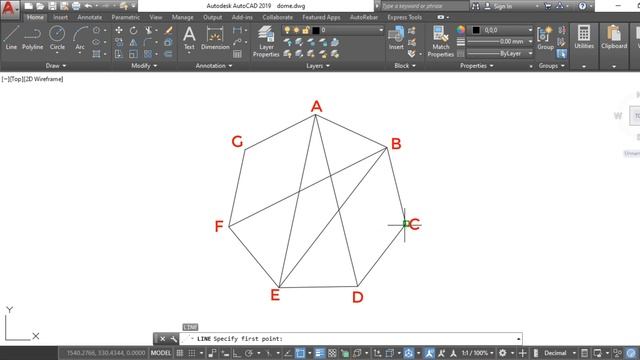Screen dimensions: 640x360
Task: Toggle polar tracking in status bar
Action: (x=249, y=353)
